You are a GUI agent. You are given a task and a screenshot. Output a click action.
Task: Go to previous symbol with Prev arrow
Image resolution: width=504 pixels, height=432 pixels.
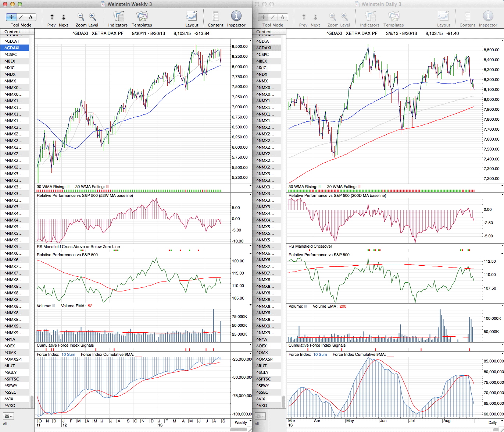click(x=52, y=17)
